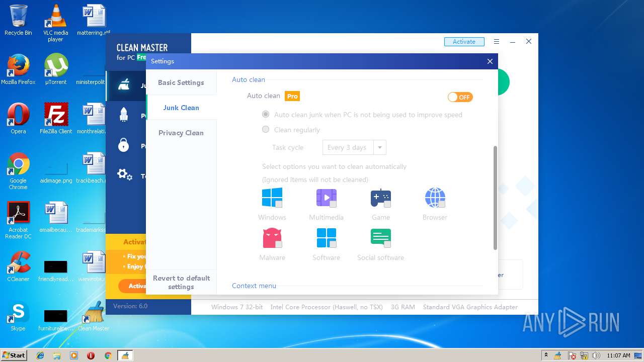Image resolution: width=644 pixels, height=362 pixels.
Task: Switch to Privacy Clean settings tab
Action: click(x=181, y=133)
